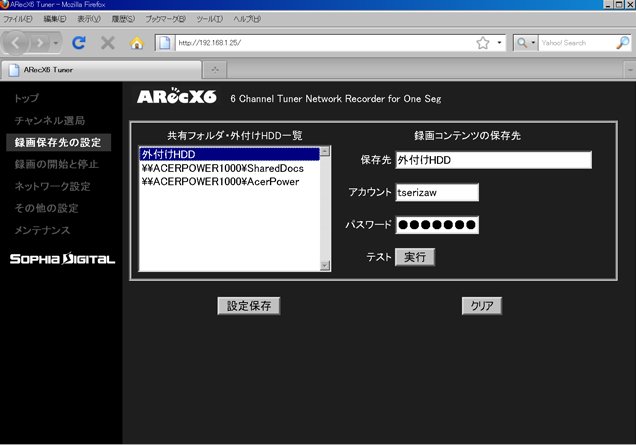Click the アカウント field containing tserizaw
This screenshot has height=445, width=636.
(x=437, y=192)
